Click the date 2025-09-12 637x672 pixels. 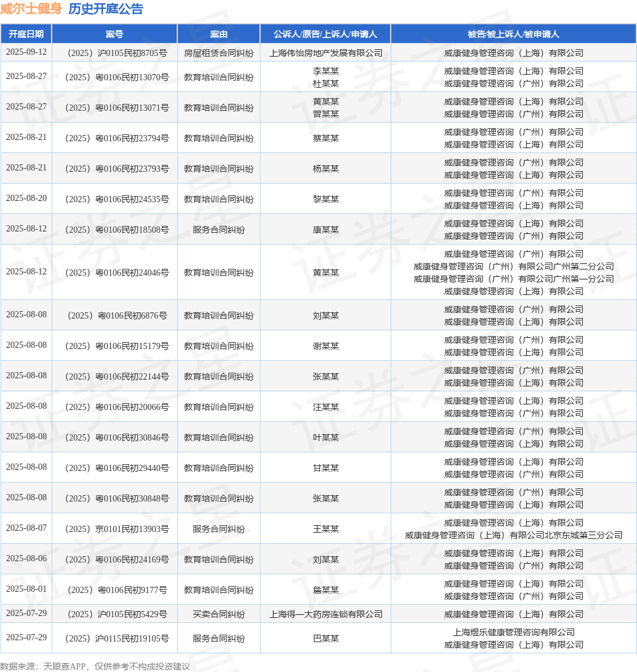tap(26, 52)
